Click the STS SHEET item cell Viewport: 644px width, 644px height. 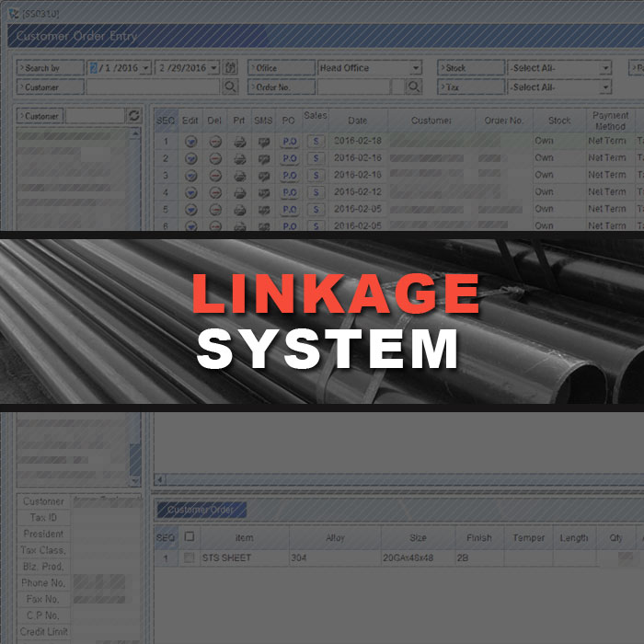[x=245, y=558]
